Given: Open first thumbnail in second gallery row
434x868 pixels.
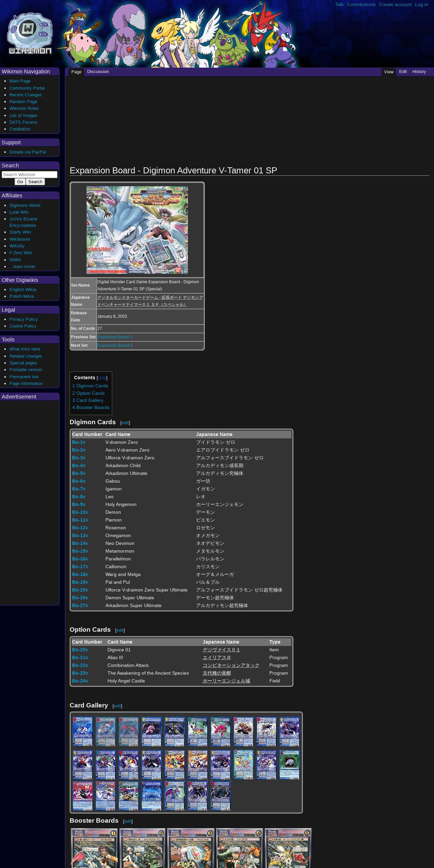Looking at the screenshot, I should [82, 765].
